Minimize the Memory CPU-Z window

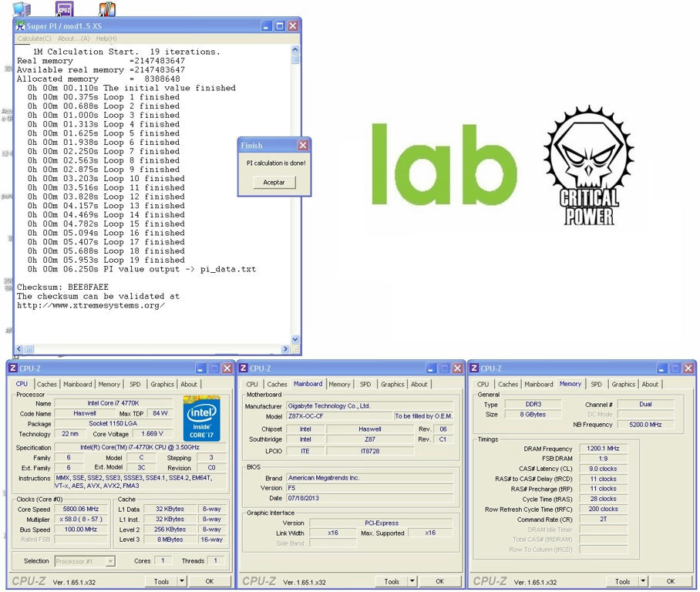pyautogui.click(x=662, y=368)
